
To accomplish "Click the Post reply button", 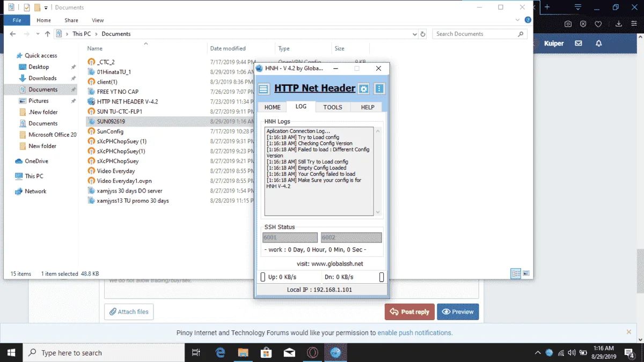I will tap(409, 312).
